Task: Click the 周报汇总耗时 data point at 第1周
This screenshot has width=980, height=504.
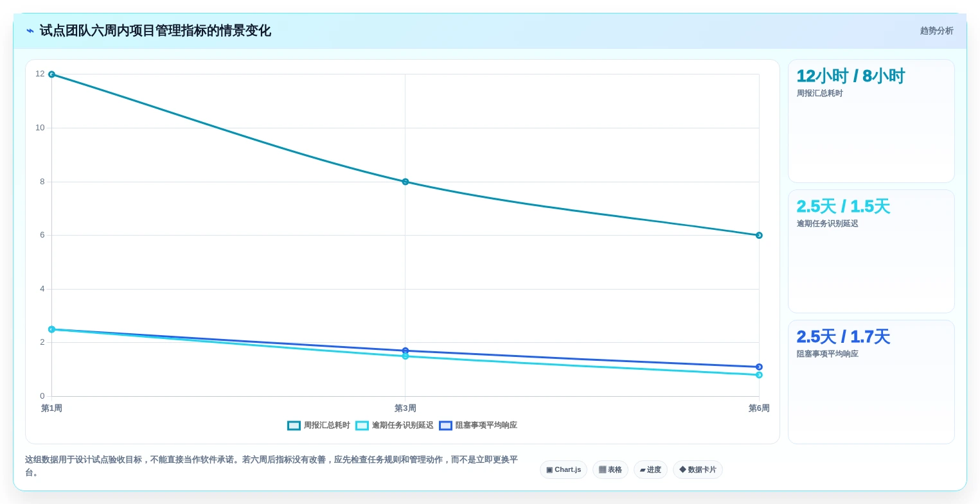Action: tap(51, 74)
